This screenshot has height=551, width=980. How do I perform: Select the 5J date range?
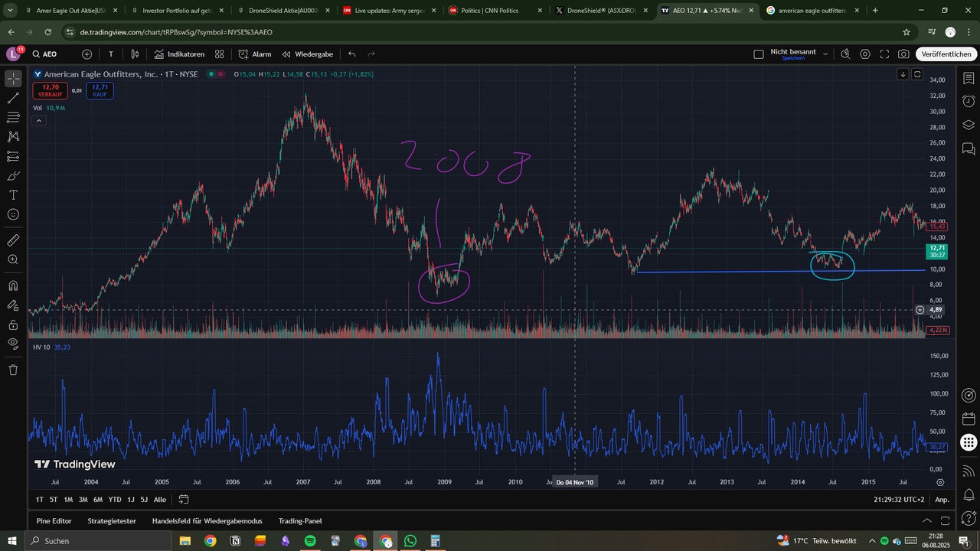coord(144,500)
